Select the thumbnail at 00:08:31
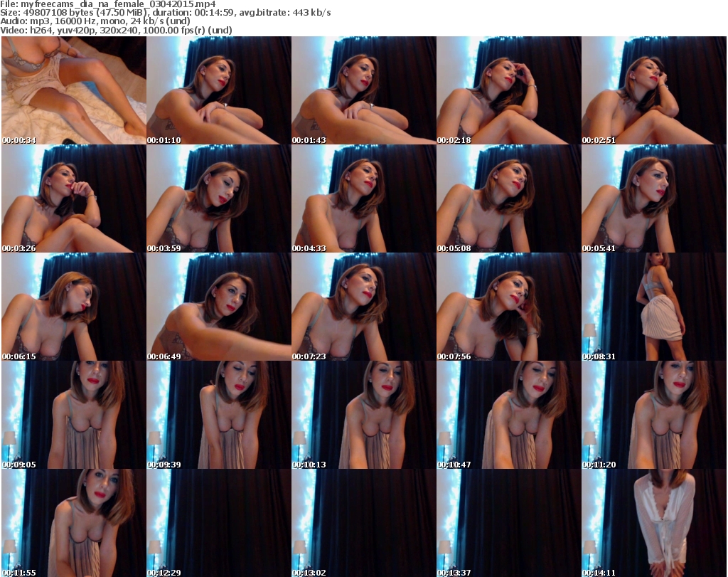 click(x=653, y=307)
